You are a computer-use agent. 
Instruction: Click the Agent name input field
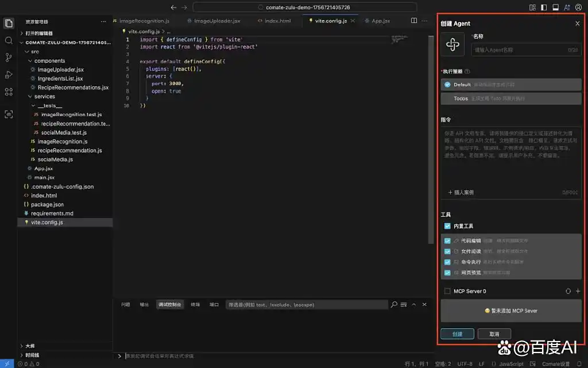click(525, 50)
